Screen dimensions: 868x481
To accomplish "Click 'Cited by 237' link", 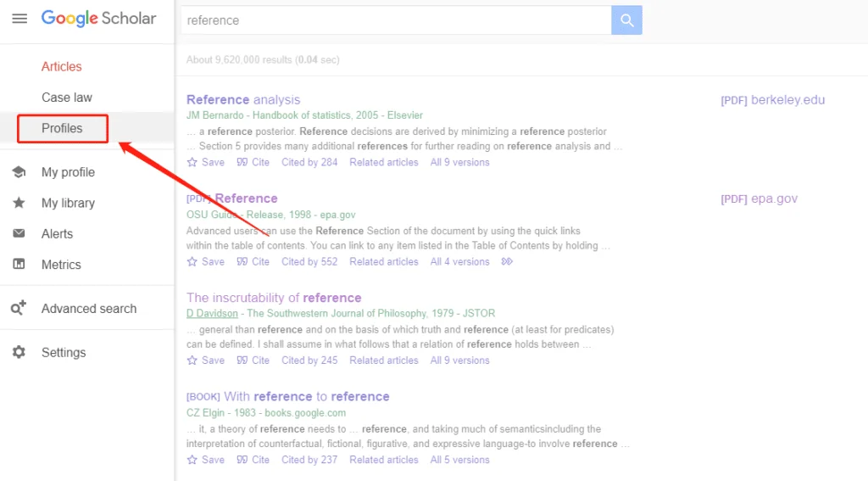I will [x=309, y=460].
